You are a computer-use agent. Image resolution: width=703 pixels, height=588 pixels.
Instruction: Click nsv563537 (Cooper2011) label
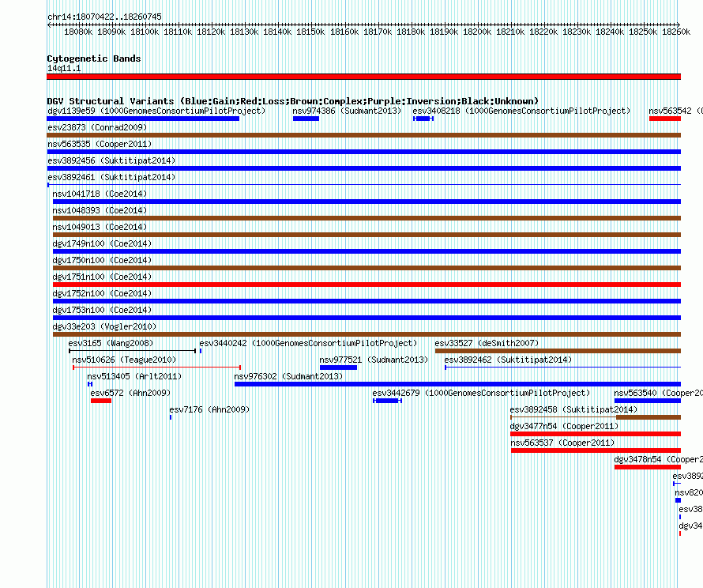[x=562, y=443]
